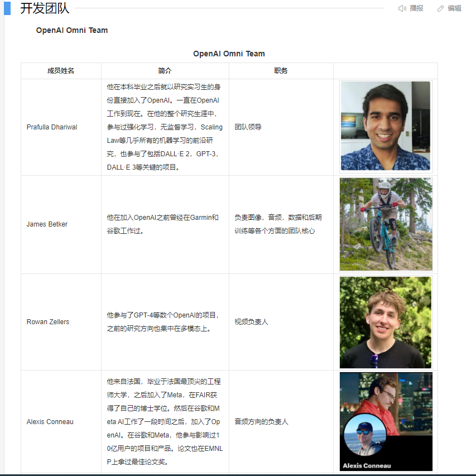
Task: Click the 职务 column header
Action: pos(281,71)
